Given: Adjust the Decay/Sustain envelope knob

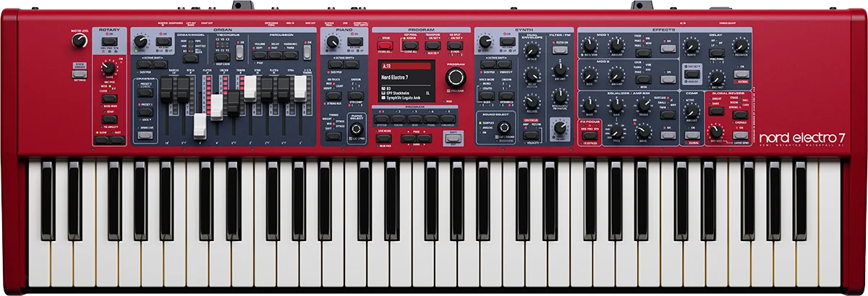Looking at the screenshot, I should pyautogui.click(x=532, y=75).
